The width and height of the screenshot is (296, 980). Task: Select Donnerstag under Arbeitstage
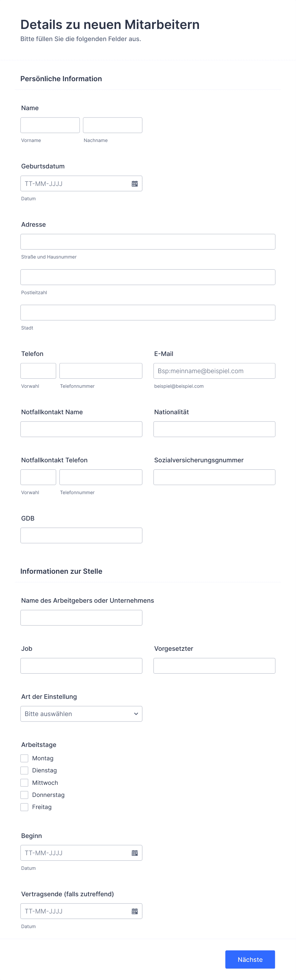(25, 795)
